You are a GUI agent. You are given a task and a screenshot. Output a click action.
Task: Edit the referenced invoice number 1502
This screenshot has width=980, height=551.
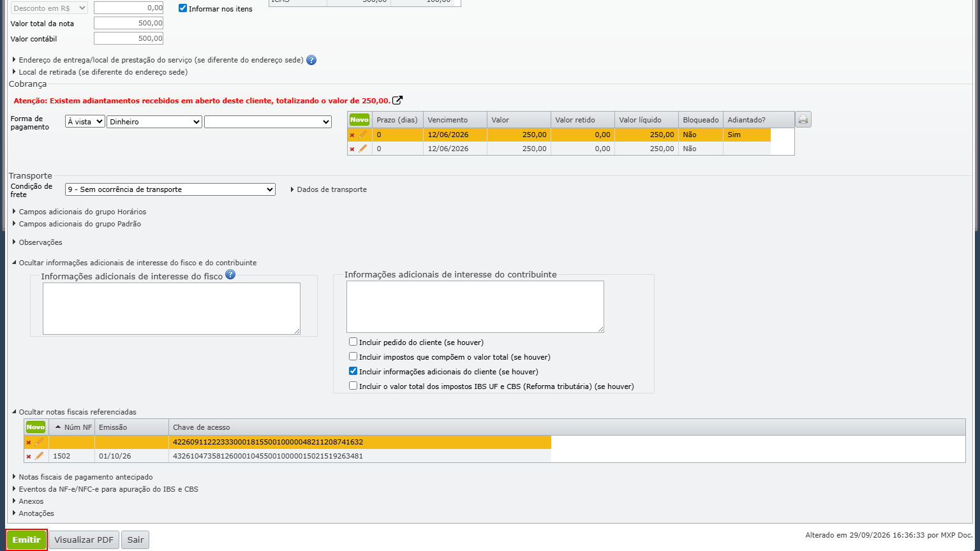point(39,456)
